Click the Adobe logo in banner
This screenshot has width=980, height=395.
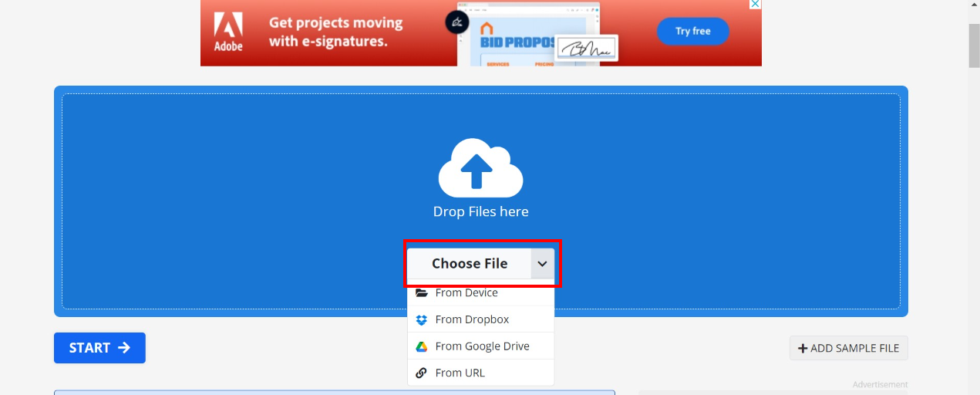click(228, 32)
